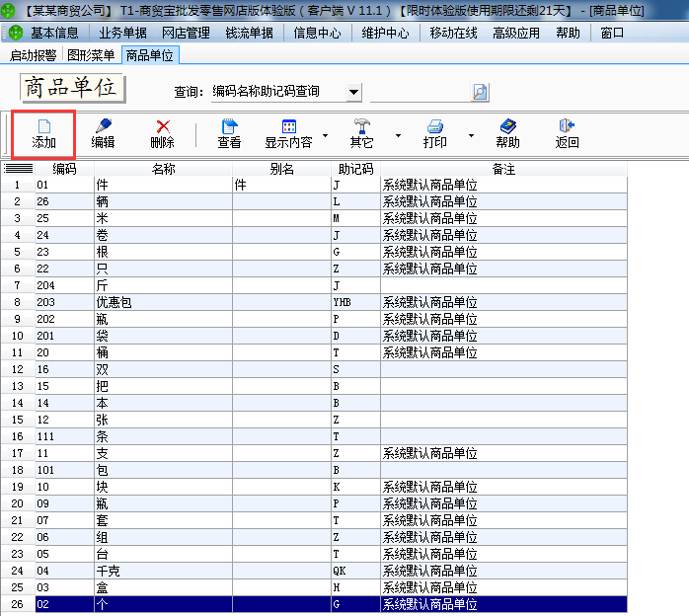Select the row named 支
Screen dimensions: 689x616
tap(314, 453)
